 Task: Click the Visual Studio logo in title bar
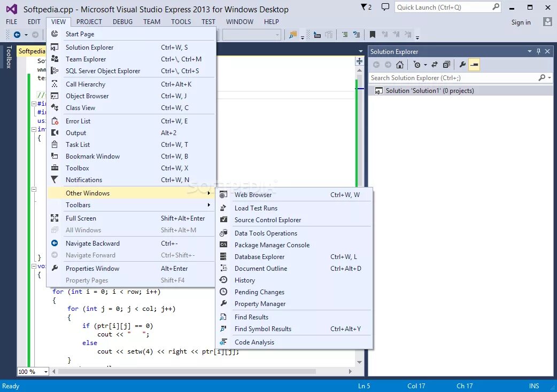pos(12,9)
